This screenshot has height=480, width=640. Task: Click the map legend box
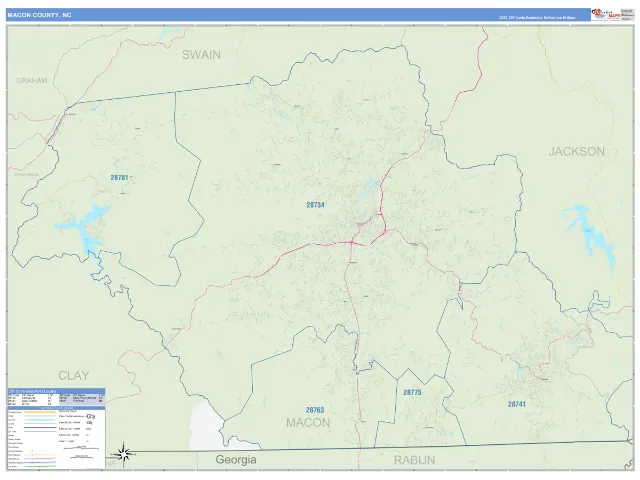(x=56, y=438)
